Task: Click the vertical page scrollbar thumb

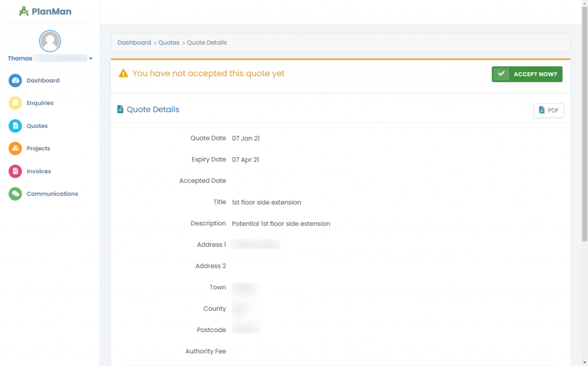Action: point(585,123)
